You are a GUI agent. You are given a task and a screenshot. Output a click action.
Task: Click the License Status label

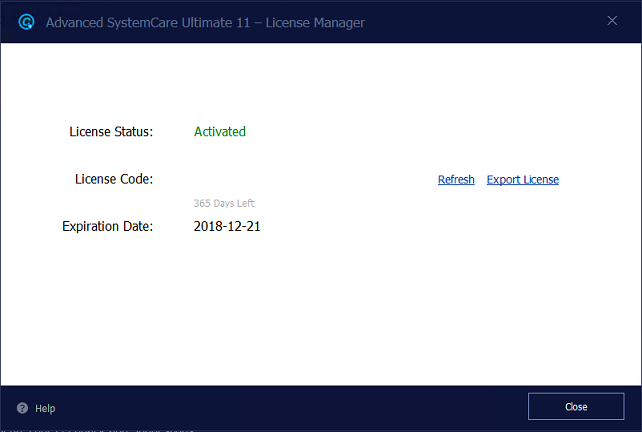[x=111, y=131]
